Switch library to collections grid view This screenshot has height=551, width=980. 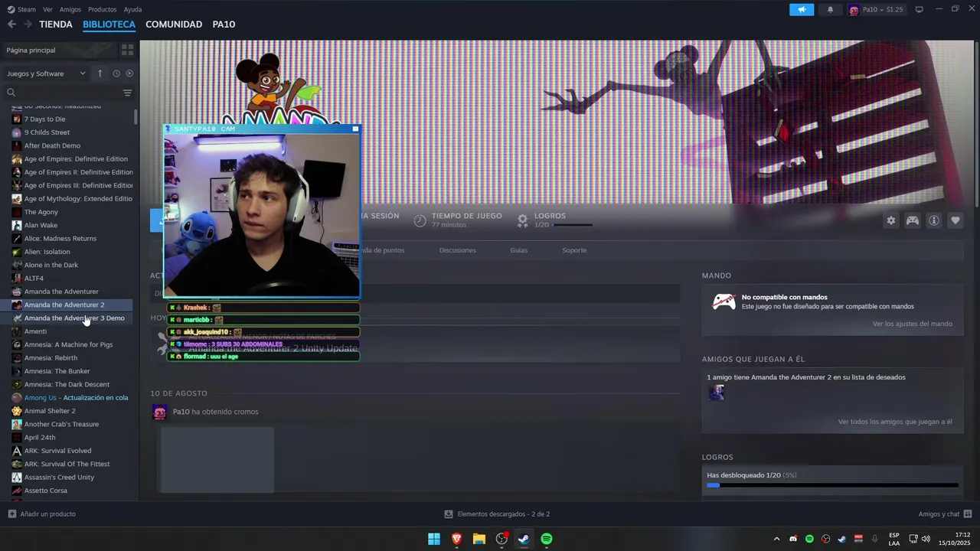point(127,50)
